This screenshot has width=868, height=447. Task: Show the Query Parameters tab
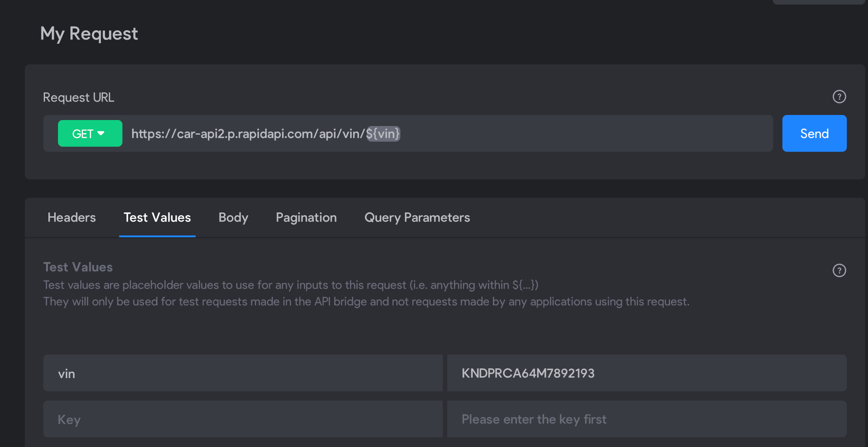click(417, 218)
